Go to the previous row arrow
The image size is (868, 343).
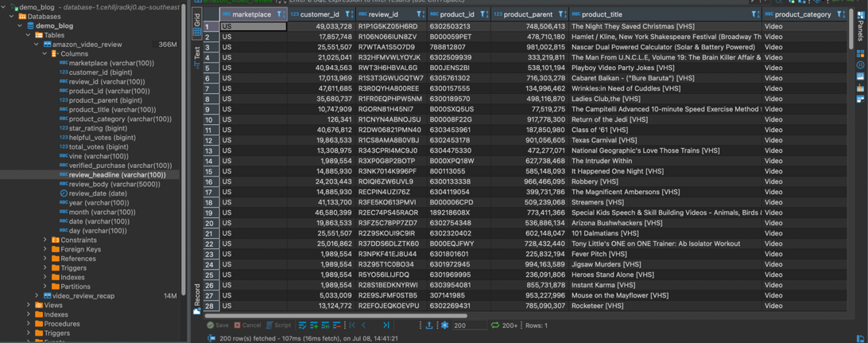364,325
